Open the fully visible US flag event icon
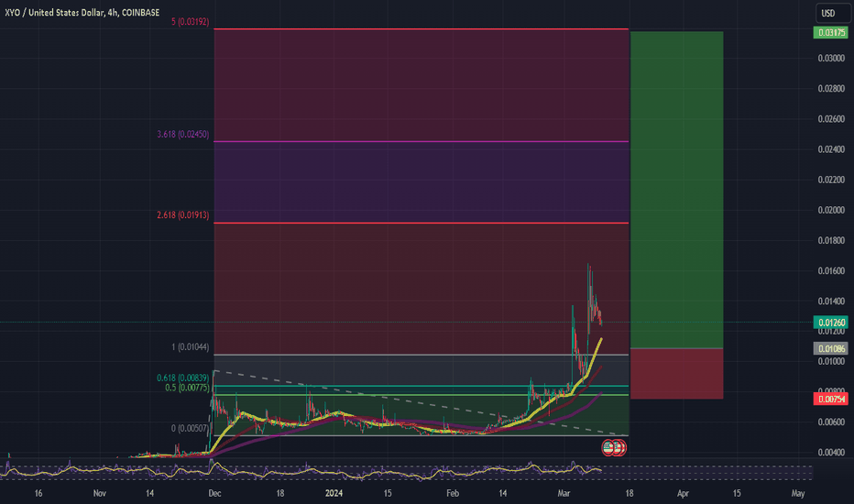854x504 pixels. 608,448
